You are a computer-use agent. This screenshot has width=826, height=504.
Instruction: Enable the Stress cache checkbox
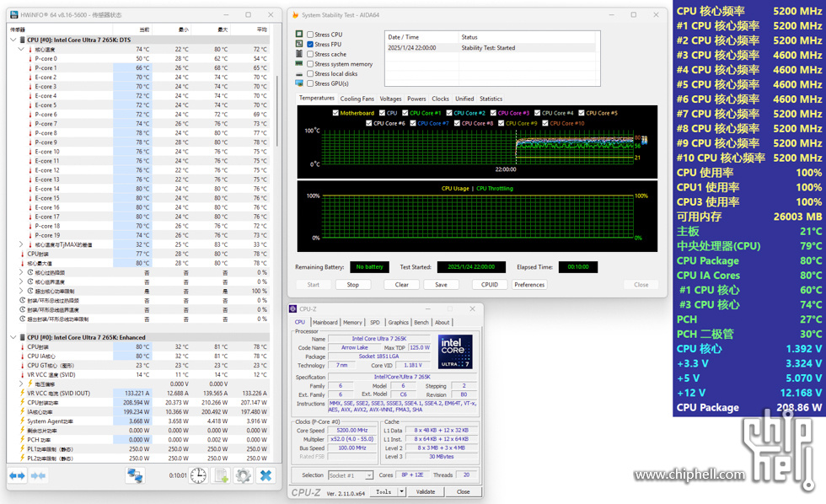coord(310,54)
